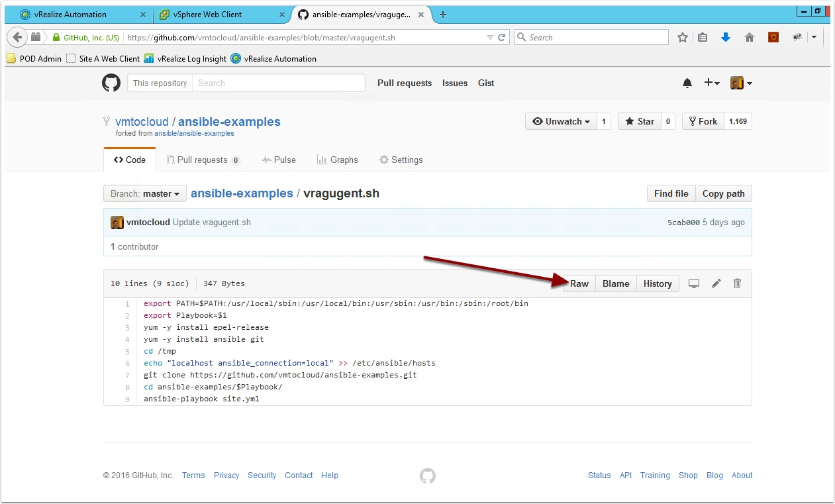This screenshot has width=835, height=504.
Task: Close the ansible-examples browser tab
Action: coord(421,15)
